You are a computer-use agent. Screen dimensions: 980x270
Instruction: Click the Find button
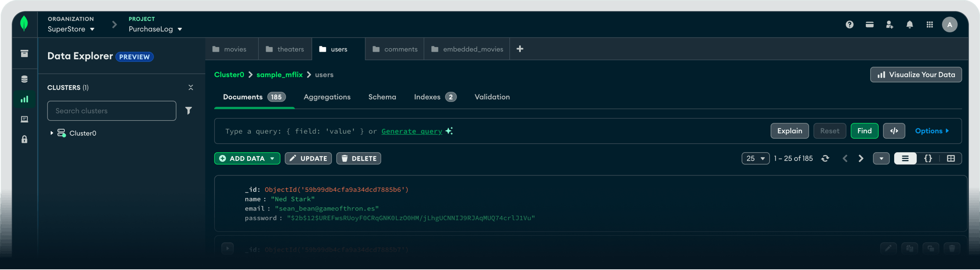[x=864, y=131]
